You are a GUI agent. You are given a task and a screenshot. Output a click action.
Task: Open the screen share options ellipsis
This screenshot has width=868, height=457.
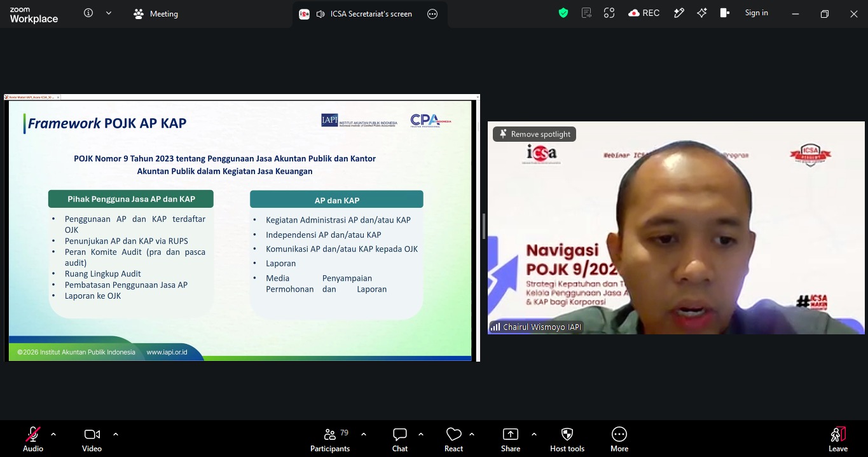[432, 14]
